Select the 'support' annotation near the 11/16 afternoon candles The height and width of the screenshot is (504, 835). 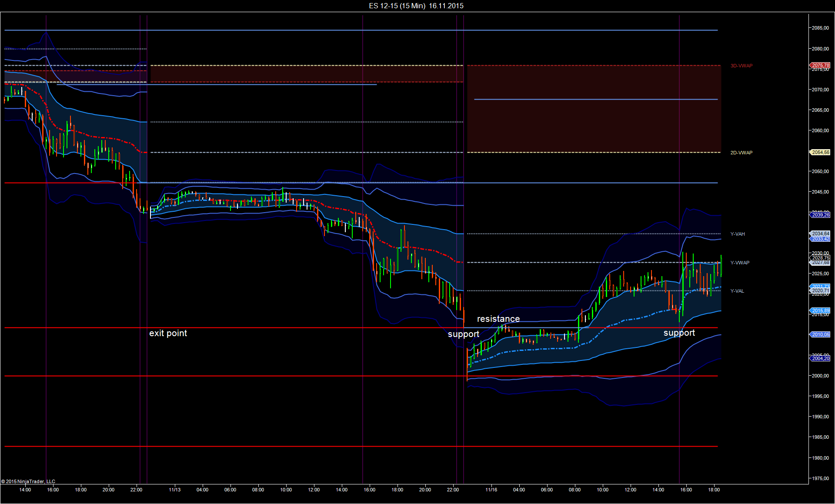pyautogui.click(x=679, y=333)
